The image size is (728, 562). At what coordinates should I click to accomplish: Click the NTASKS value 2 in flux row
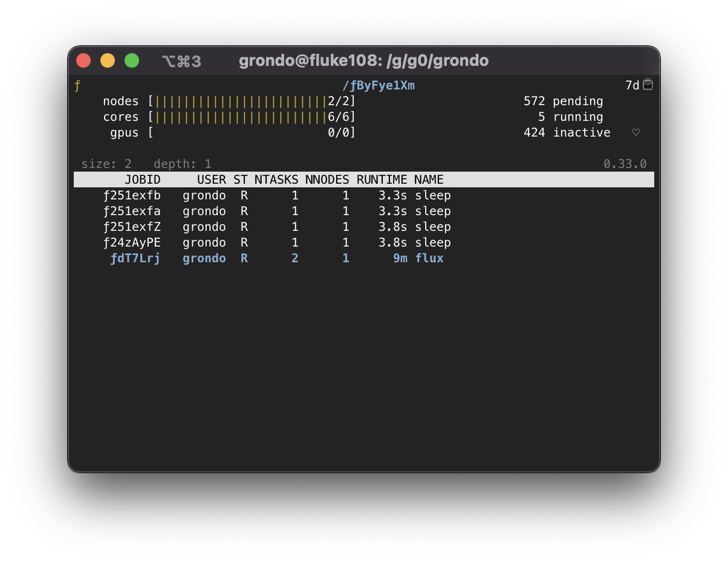[295, 259]
